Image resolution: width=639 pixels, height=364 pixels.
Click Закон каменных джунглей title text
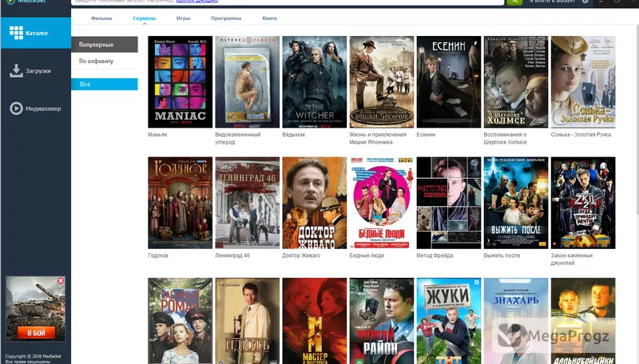pyautogui.click(x=572, y=259)
